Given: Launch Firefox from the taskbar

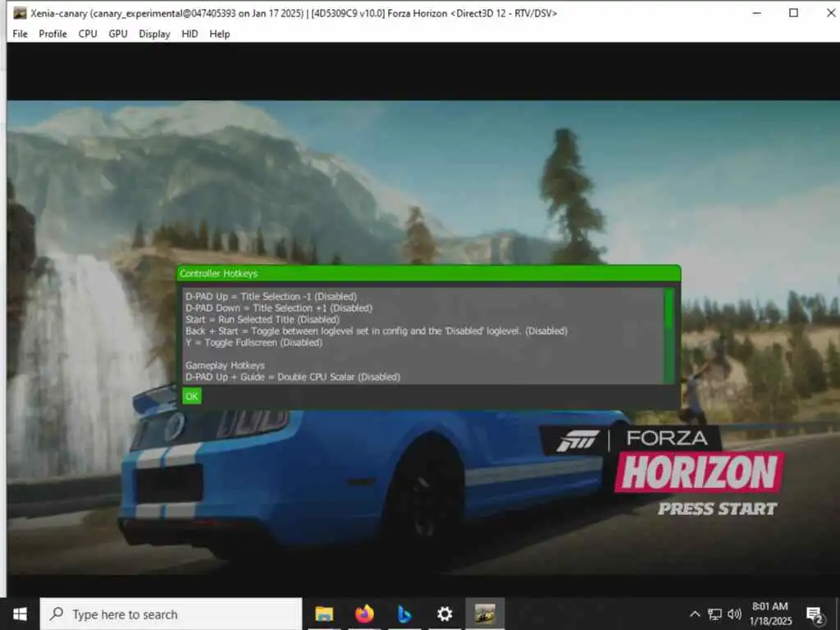Looking at the screenshot, I should click(364, 614).
